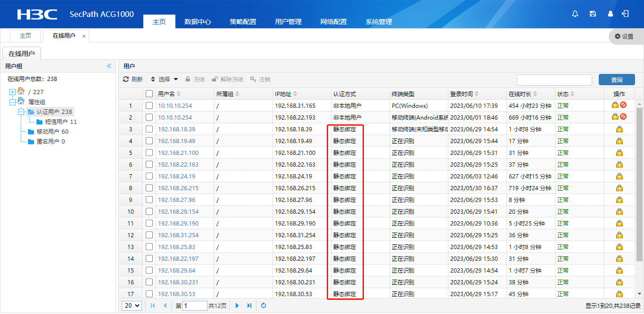
Task: Check the box for row 1 10.10.10.254
Action: pyautogui.click(x=149, y=105)
